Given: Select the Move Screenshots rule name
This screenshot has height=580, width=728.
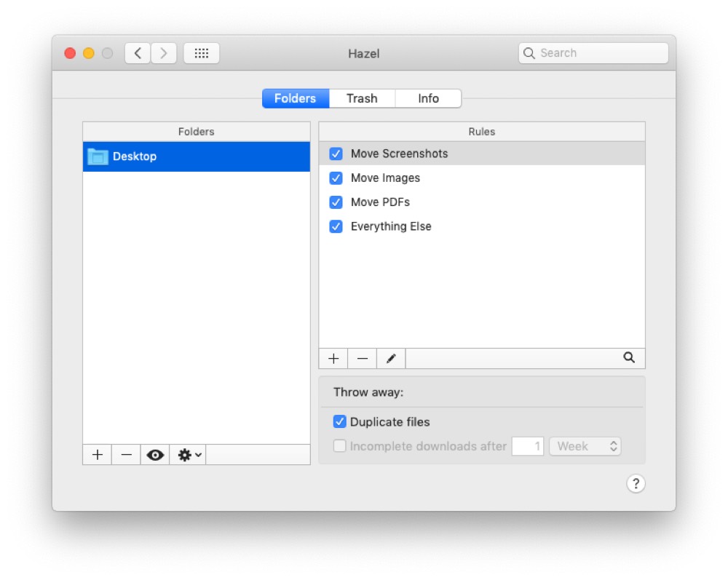Looking at the screenshot, I should tap(399, 154).
